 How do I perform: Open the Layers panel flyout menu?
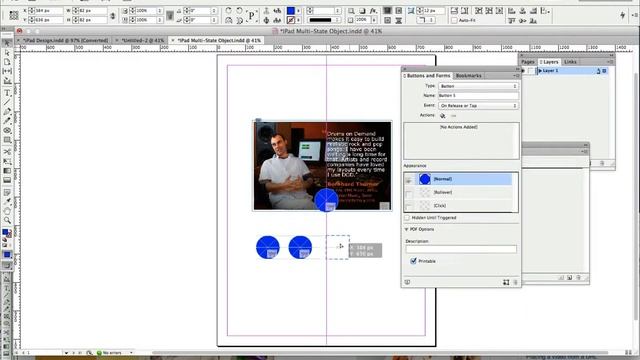610,62
